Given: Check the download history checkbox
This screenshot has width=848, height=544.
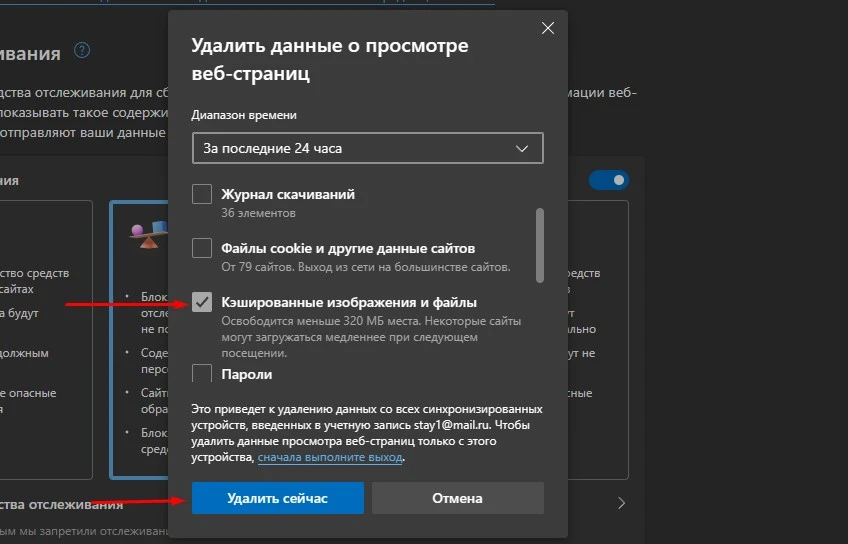Looking at the screenshot, I should tap(202, 194).
